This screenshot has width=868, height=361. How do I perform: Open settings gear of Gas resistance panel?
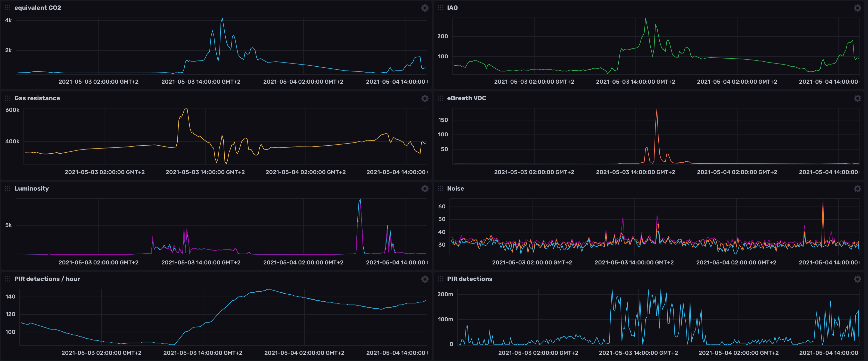point(425,98)
